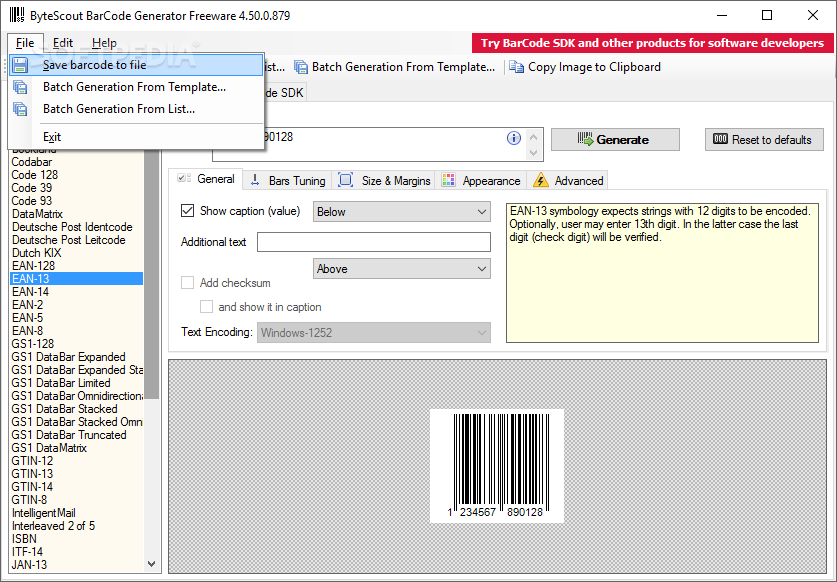Viewport: 837px width, 582px height.
Task: Select DataMatrix in the list
Action: 37,214
